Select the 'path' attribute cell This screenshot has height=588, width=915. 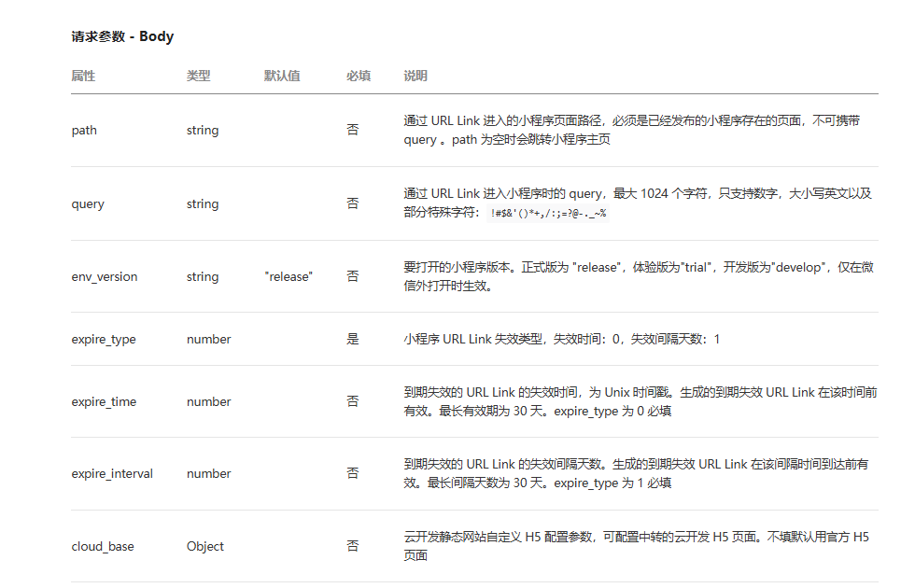(x=84, y=130)
